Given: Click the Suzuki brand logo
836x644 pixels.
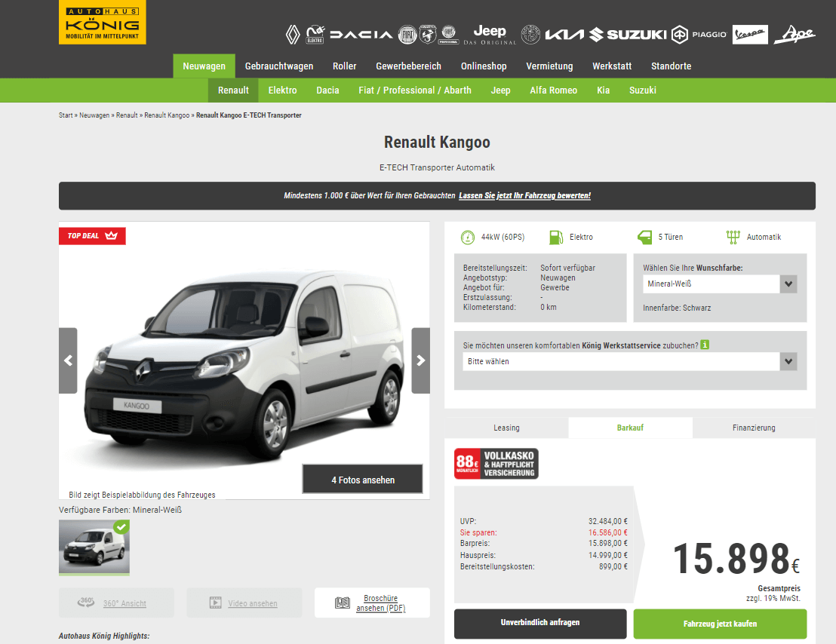Looking at the screenshot, I should [x=628, y=35].
